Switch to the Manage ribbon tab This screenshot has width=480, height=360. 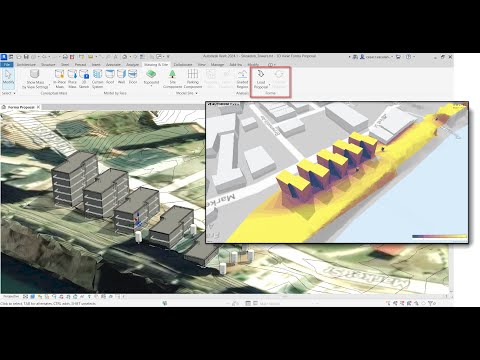pos(217,64)
